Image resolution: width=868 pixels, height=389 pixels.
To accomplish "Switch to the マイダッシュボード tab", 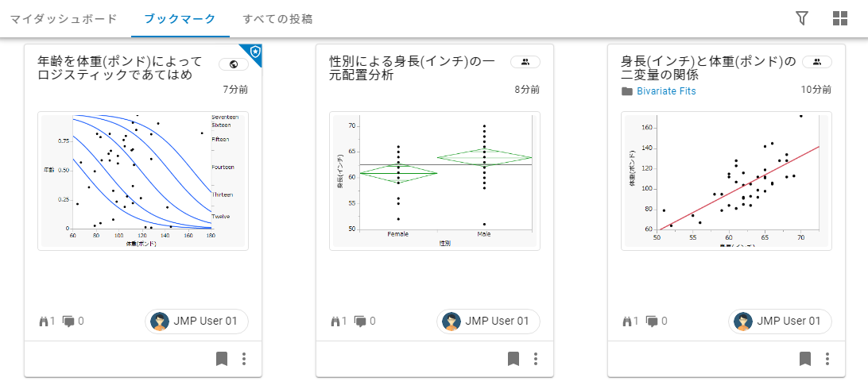I will (64, 19).
